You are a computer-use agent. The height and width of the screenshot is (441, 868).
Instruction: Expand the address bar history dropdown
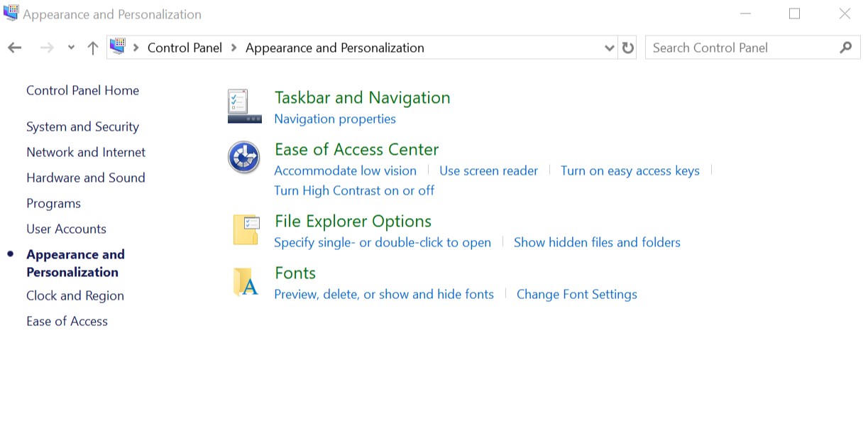609,48
